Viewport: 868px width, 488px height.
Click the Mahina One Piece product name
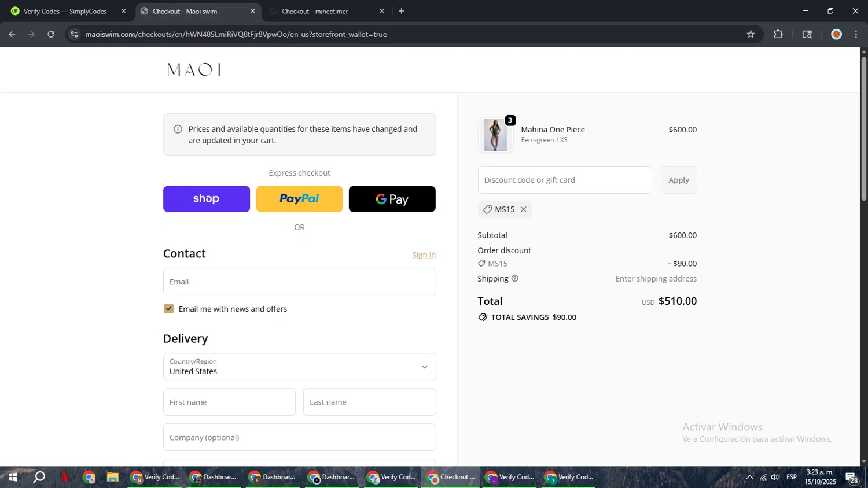(x=553, y=130)
